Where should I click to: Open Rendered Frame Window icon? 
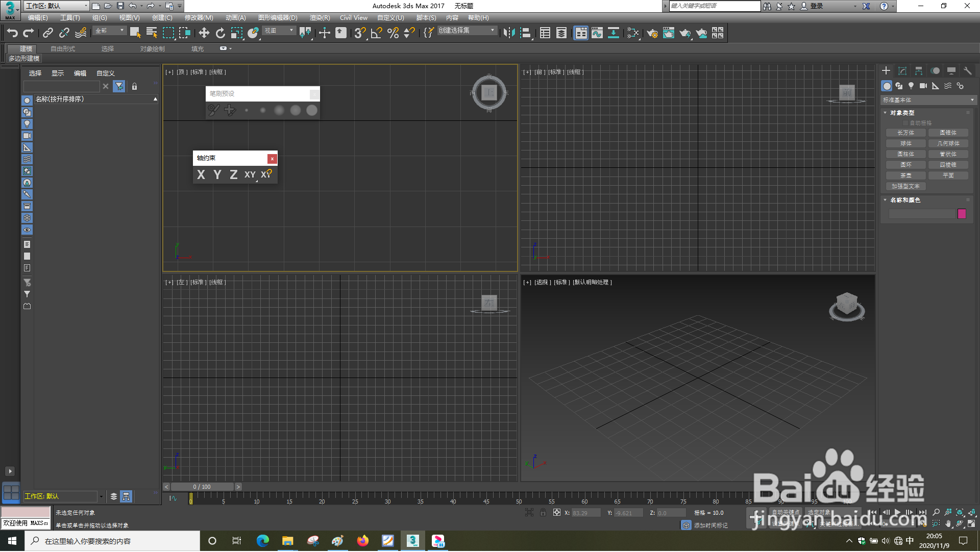pyautogui.click(x=669, y=33)
